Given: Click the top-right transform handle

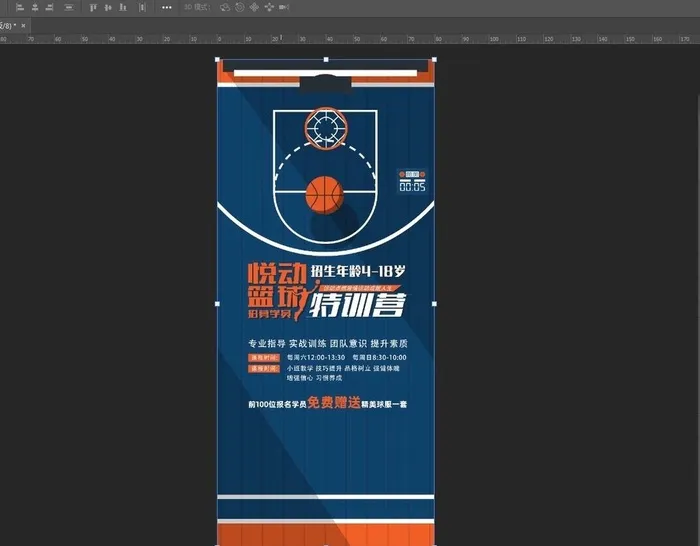Looking at the screenshot, I should click(x=434, y=59).
